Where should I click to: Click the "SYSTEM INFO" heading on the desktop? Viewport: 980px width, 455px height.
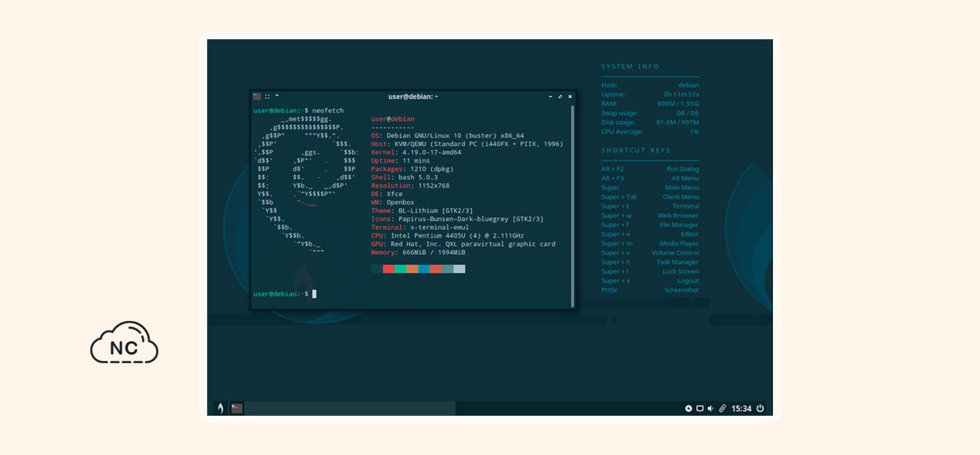point(630,67)
